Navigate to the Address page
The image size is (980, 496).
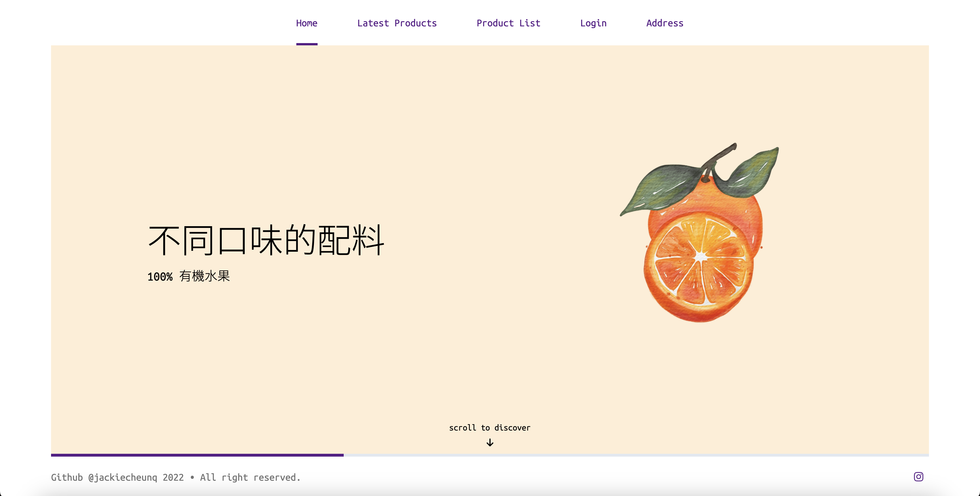(664, 23)
